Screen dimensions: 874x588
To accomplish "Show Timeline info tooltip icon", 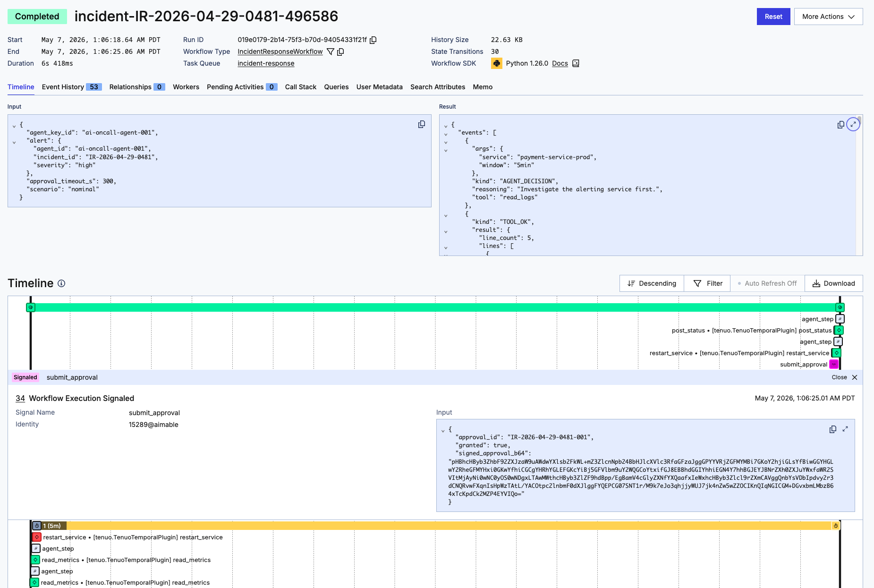I will [61, 283].
